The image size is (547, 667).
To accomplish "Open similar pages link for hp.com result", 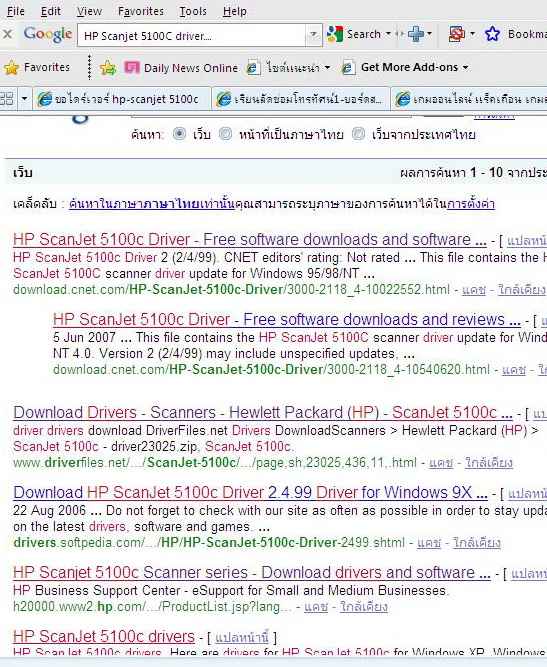I will pyautogui.click(x=364, y=607).
